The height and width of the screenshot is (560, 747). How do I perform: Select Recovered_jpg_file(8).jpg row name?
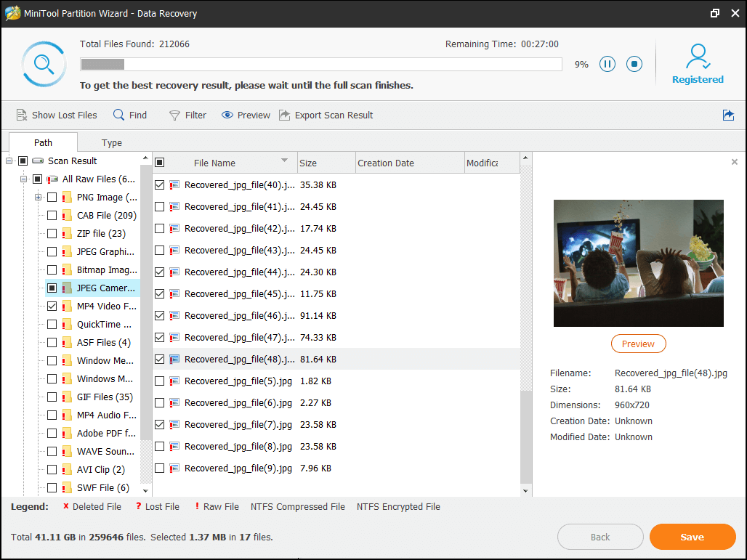238,446
